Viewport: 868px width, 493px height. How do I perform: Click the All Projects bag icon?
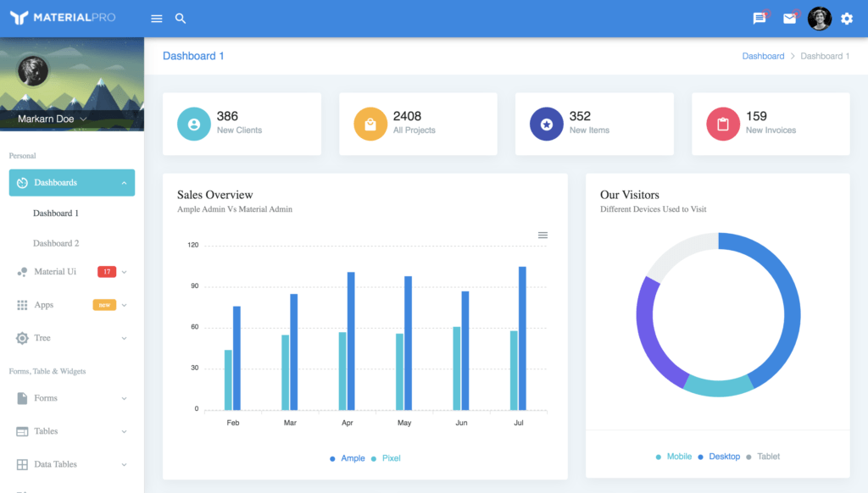coord(370,125)
